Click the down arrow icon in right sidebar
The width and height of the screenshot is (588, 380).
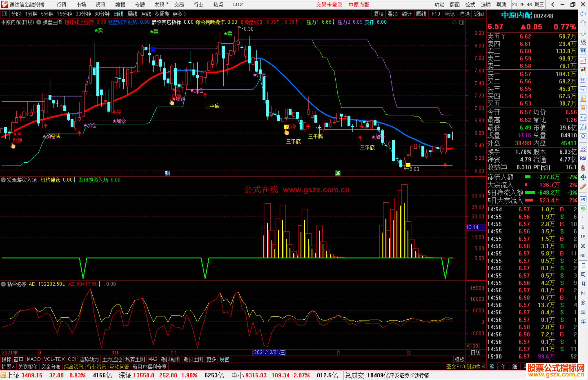[x=583, y=33]
